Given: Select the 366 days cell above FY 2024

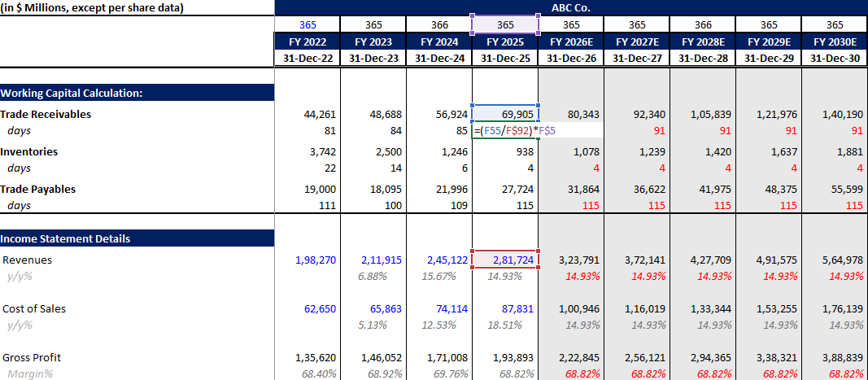Looking at the screenshot, I should (x=439, y=25).
